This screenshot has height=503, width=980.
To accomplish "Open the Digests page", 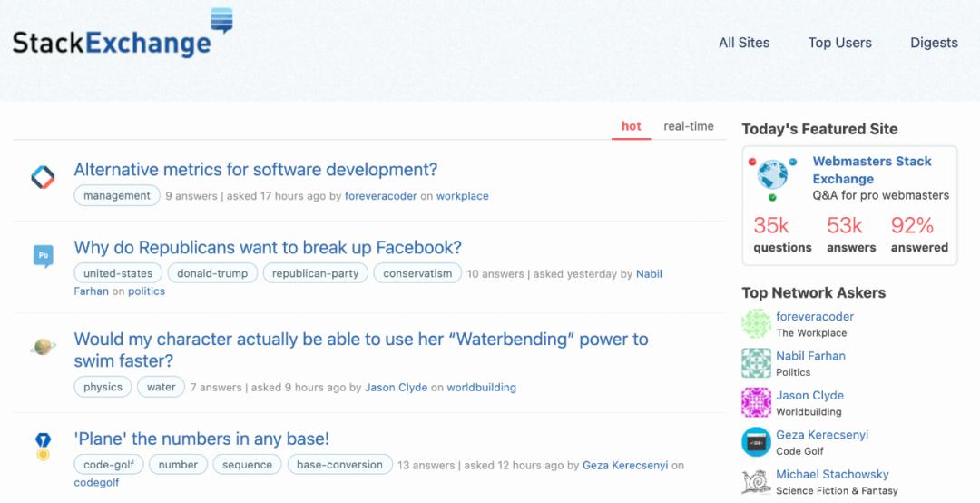I will (x=934, y=43).
